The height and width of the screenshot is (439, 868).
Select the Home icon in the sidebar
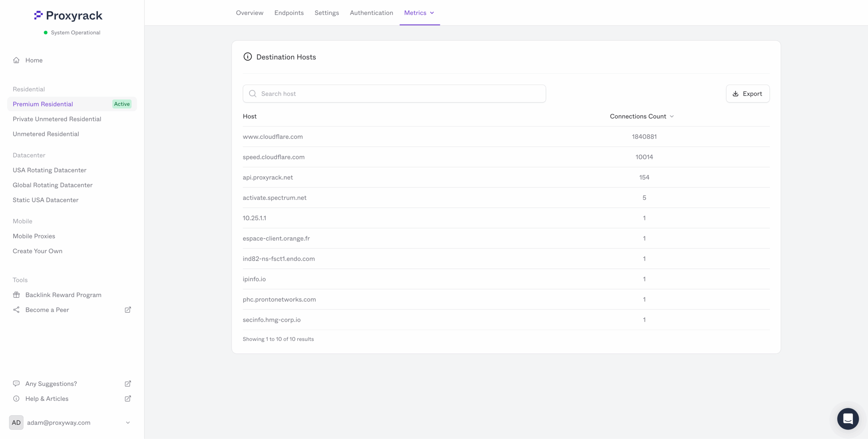(x=16, y=60)
